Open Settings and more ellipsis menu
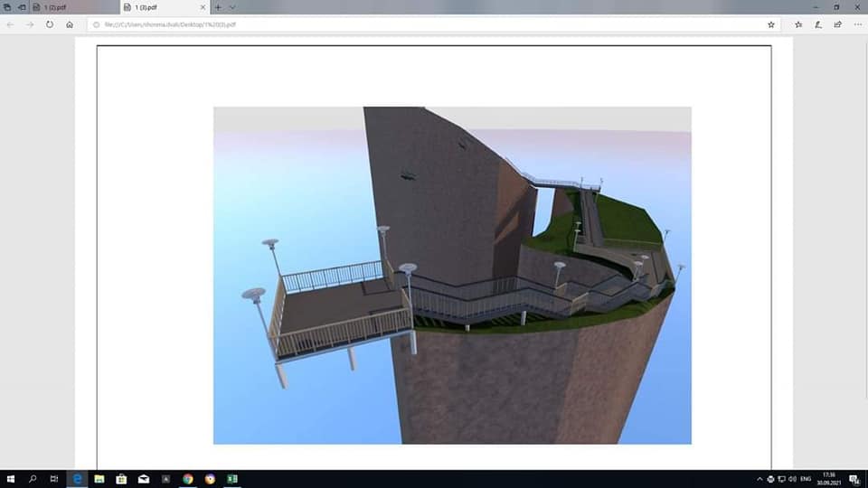 click(x=856, y=24)
